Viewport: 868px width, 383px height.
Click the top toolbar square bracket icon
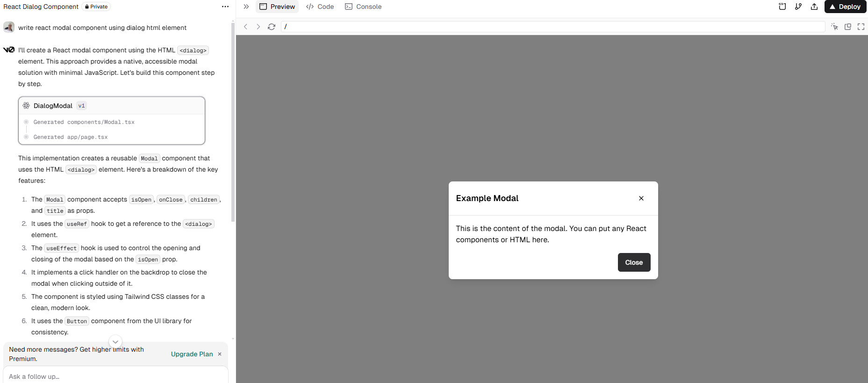click(782, 7)
